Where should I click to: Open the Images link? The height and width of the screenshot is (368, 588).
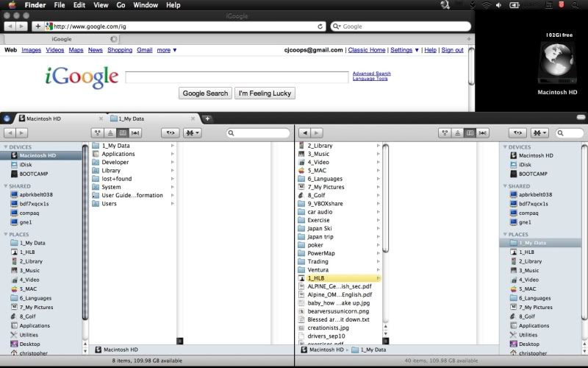31,50
